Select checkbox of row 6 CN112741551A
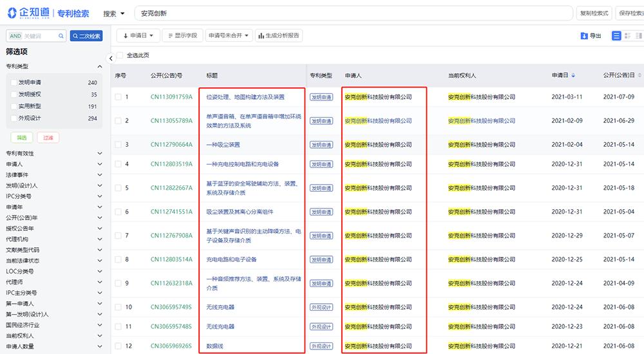Viewport: 644px width, 354px height. tap(118, 212)
